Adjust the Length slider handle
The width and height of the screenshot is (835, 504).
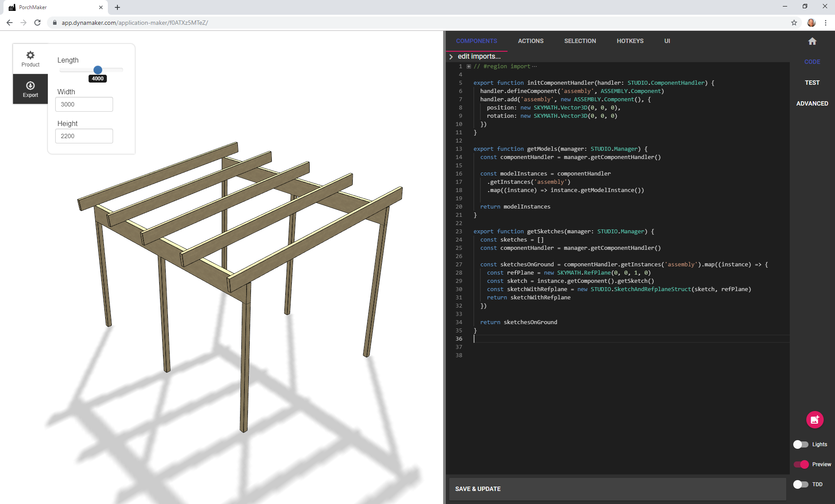coord(97,70)
